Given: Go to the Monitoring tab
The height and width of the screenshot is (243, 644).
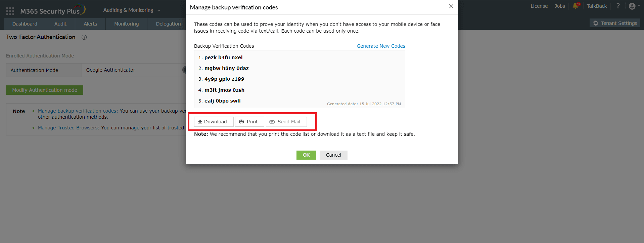Looking at the screenshot, I should [126, 24].
